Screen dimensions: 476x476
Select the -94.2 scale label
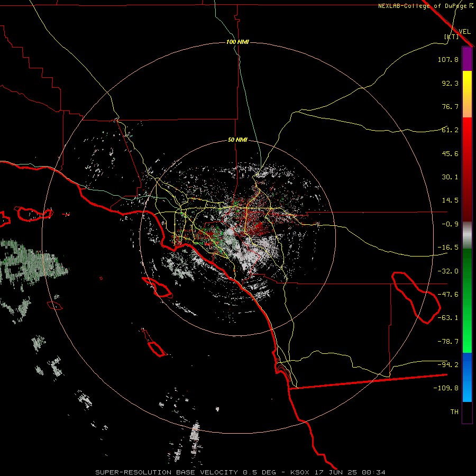tap(448, 365)
